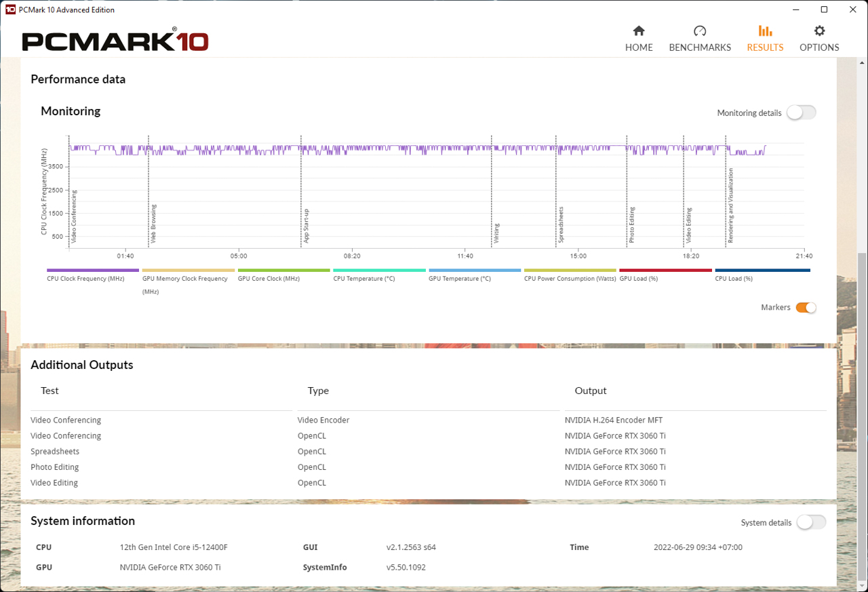Click the Type column header
Screen dimensions: 868x592
point(318,391)
